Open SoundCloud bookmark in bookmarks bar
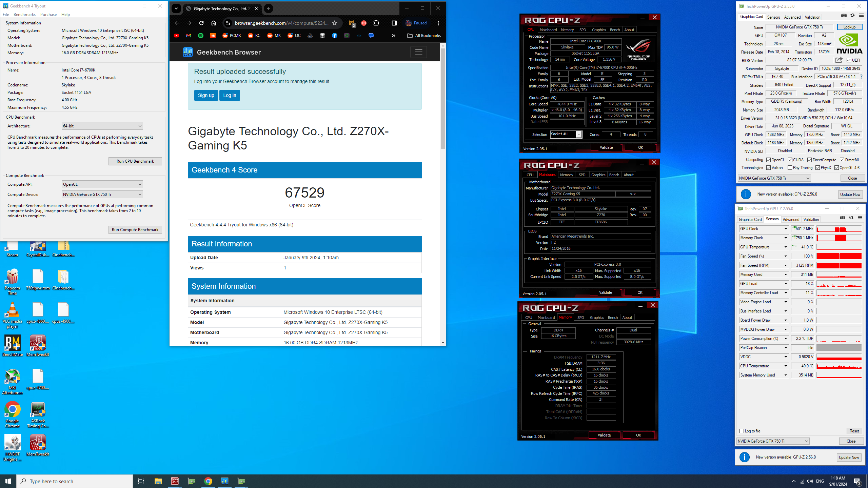 [x=213, y=36]
